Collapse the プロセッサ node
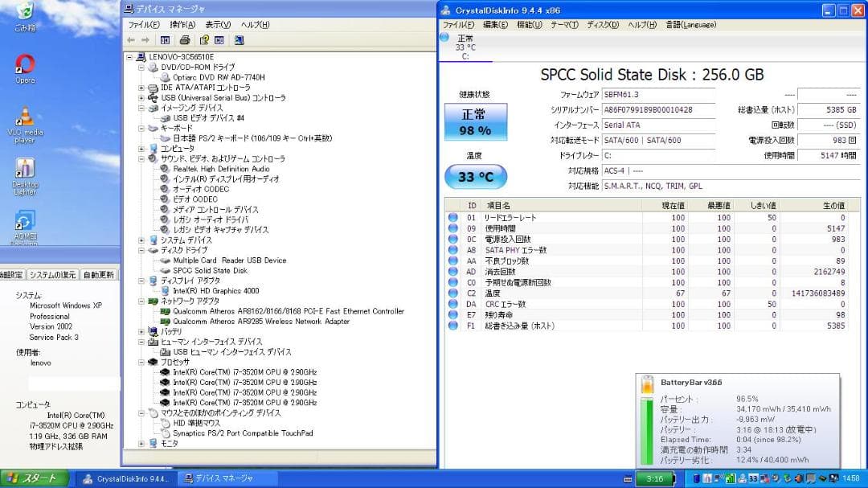Image resolution: width=868 pixels, height=488 pixels. (141, 363)
